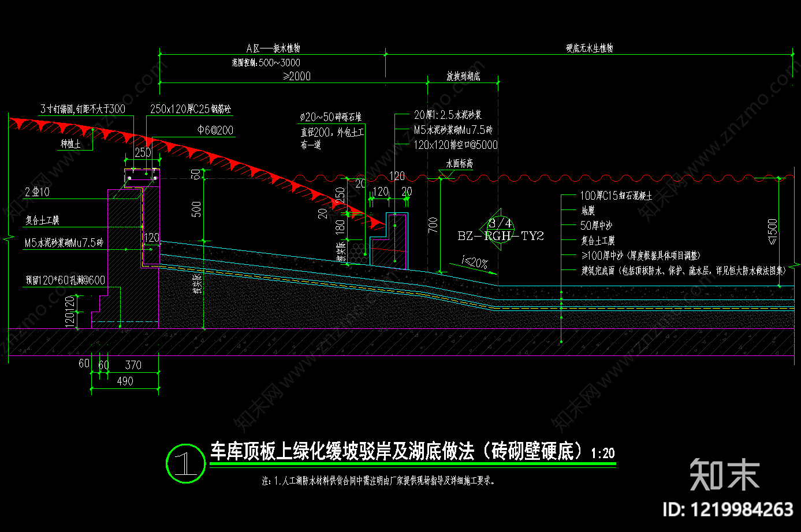Image resolution: width=801 pixels, height=532 pixels.
Task: Select the '直径200,外包土工' note
Action: [x=332, y=132]
